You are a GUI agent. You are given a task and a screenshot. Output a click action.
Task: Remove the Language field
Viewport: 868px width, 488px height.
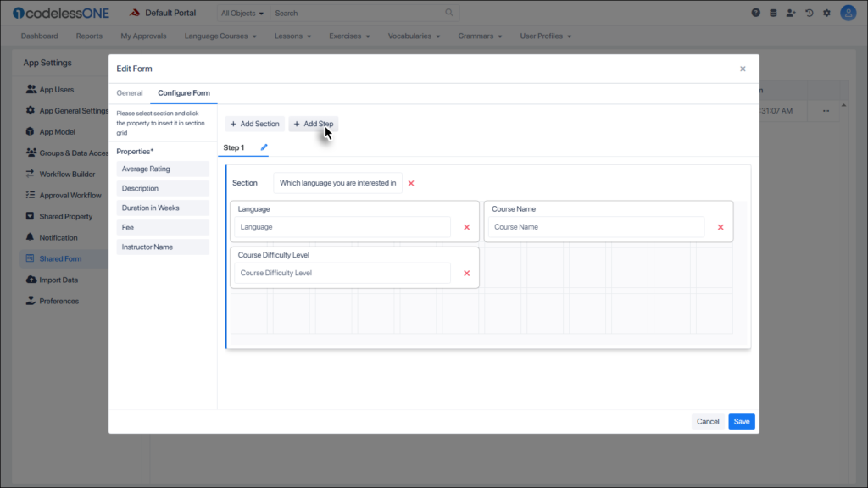point(467,227)
